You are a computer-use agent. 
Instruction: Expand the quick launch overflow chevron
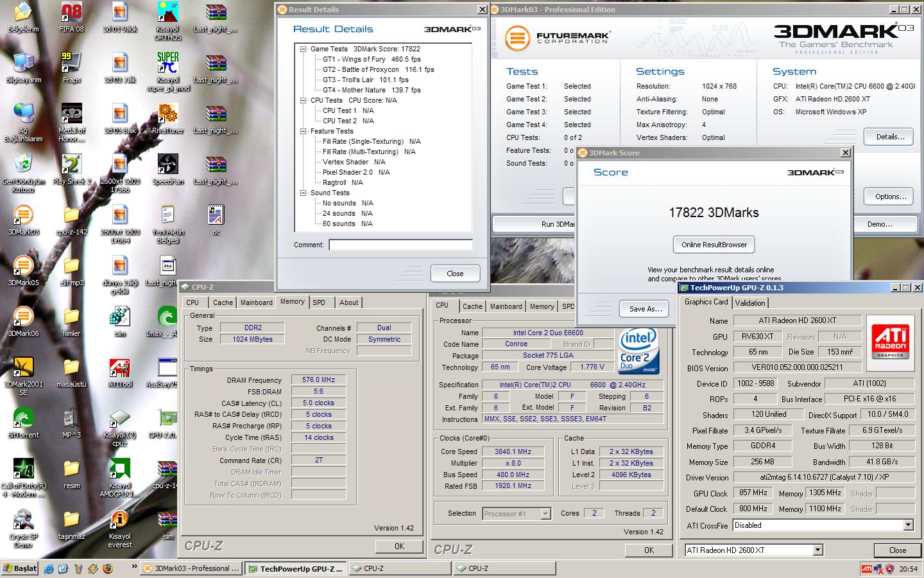(x=134, y=566)
